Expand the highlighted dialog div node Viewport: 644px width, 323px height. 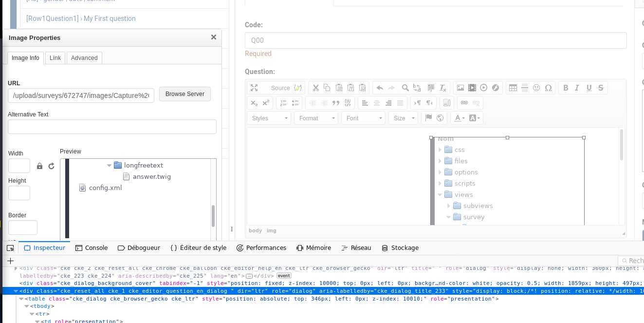click(17, 291)
